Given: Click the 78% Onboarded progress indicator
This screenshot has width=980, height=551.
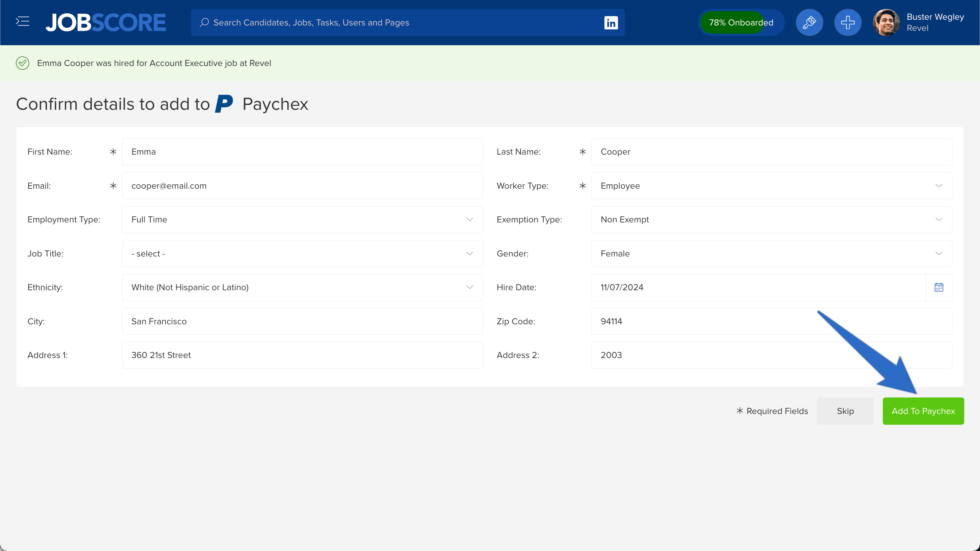Looking at the screenshot, I should pyautogui.click(x=741, y=22).
